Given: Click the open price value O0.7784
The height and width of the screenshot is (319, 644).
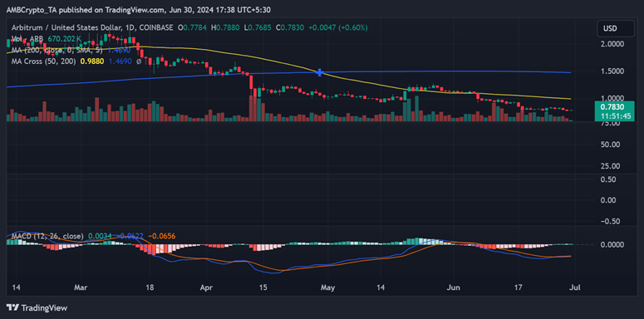Looking at the screenshot, I should tap(192, 28).
